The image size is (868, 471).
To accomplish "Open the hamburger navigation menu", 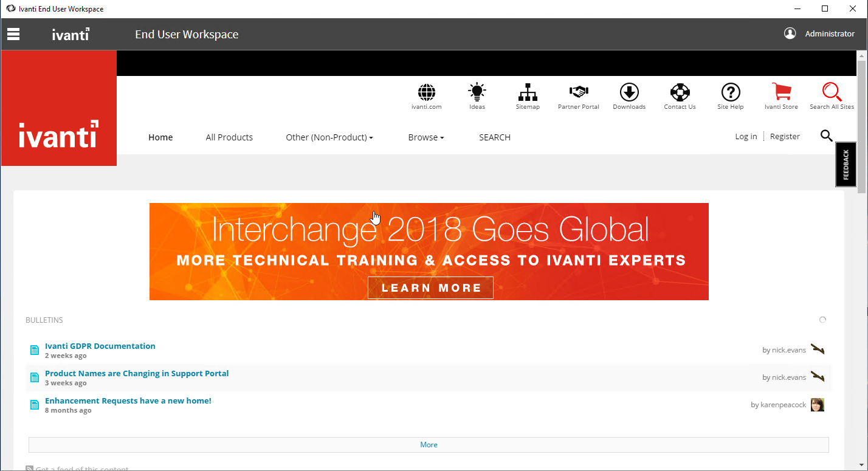I will pos(13,33).
